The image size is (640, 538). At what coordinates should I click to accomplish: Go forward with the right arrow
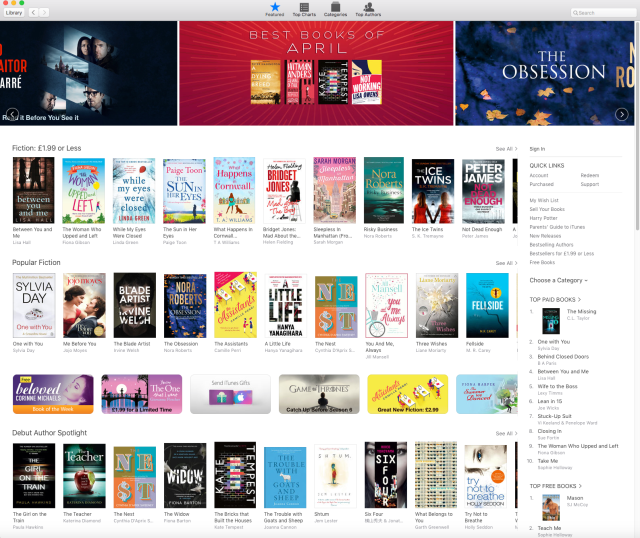coord(44,13)
